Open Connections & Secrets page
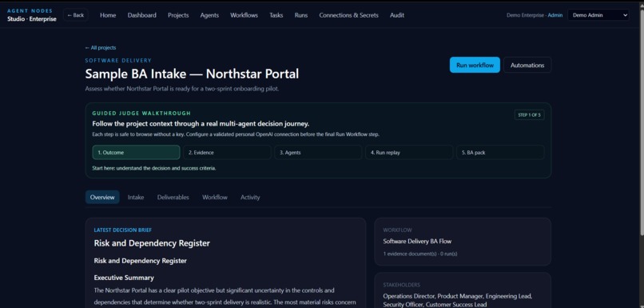 tap(348, 15)
